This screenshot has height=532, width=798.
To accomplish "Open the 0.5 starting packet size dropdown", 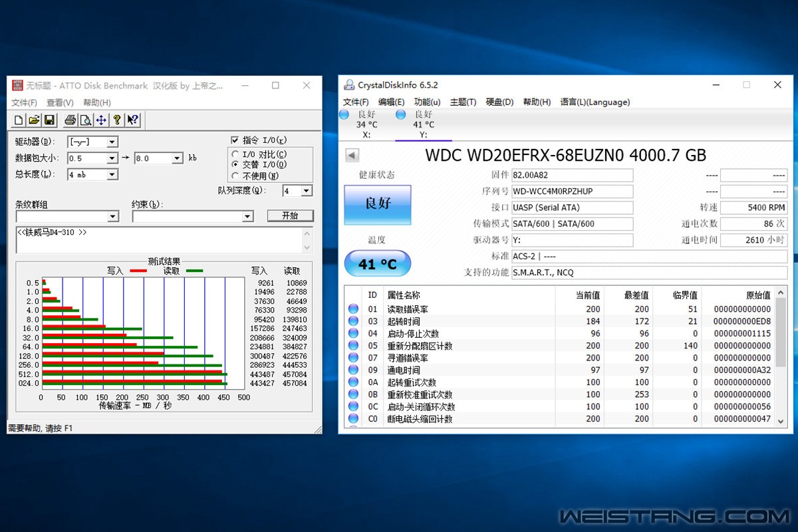I will pos(112,158).
